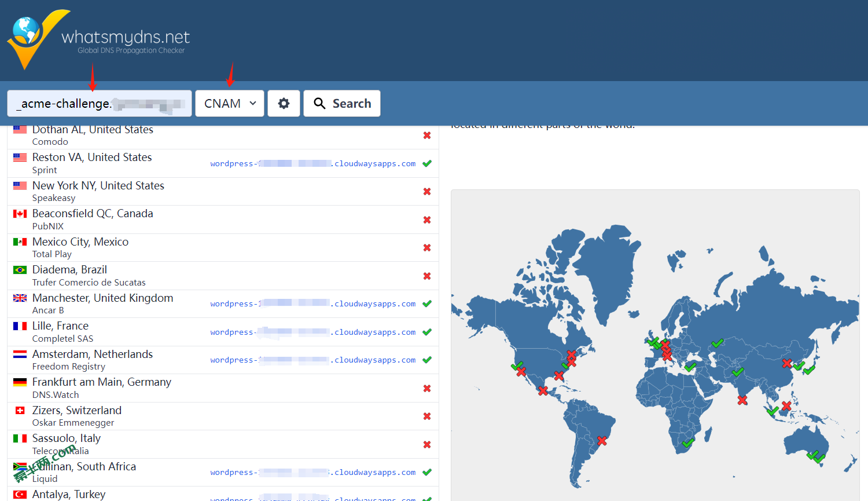Viewport: 868px width, 501px height.
Task: Click the United States flag beside Reston VA
Action: (20, 157)
